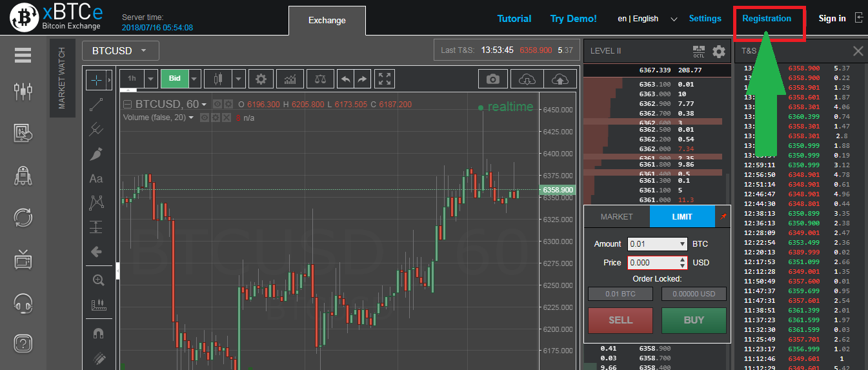Toggle the Market Watch side panel
This screenshot has height=370, width=868.
click(x=62, y=78)
